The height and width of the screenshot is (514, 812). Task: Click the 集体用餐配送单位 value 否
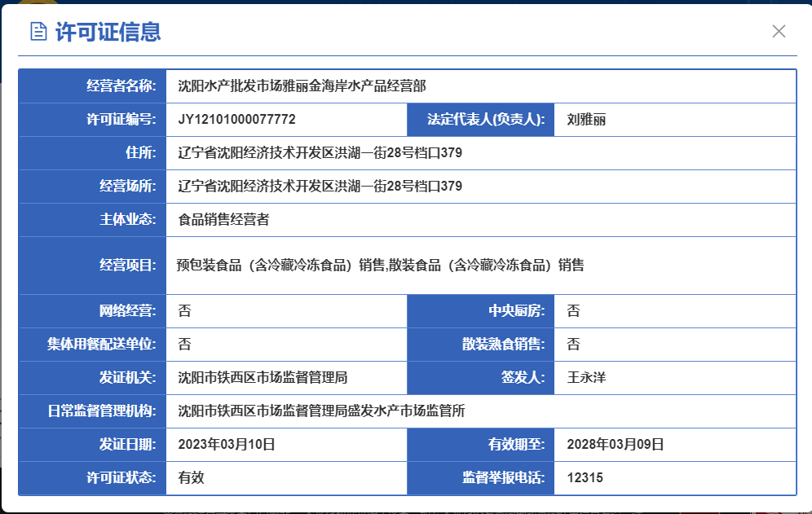tap(185, 345)
